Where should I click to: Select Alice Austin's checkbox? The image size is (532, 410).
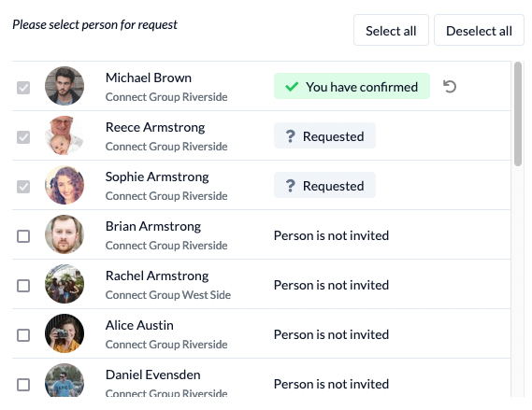click(23, 335)
